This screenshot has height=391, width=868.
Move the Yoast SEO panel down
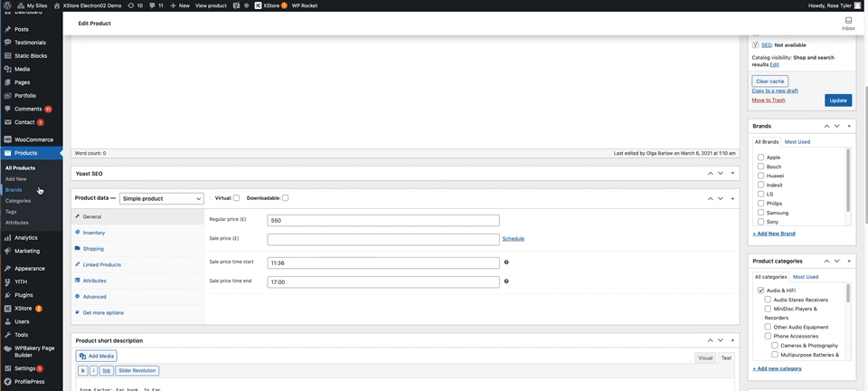pyautogui.click(x=721, y=174)
